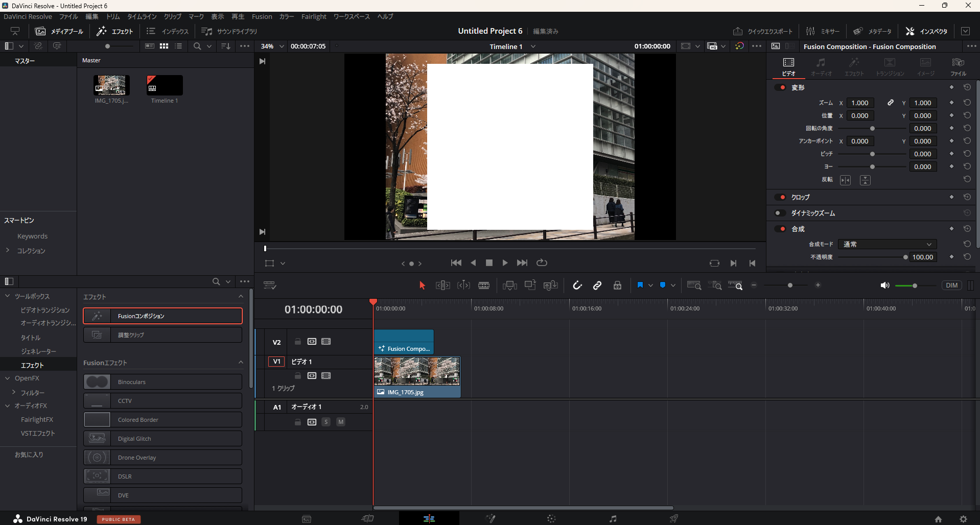Open project settings gear icon
The height and width of the screenshot is (525, 980).
pyautogui.click(x=963, y=519)
